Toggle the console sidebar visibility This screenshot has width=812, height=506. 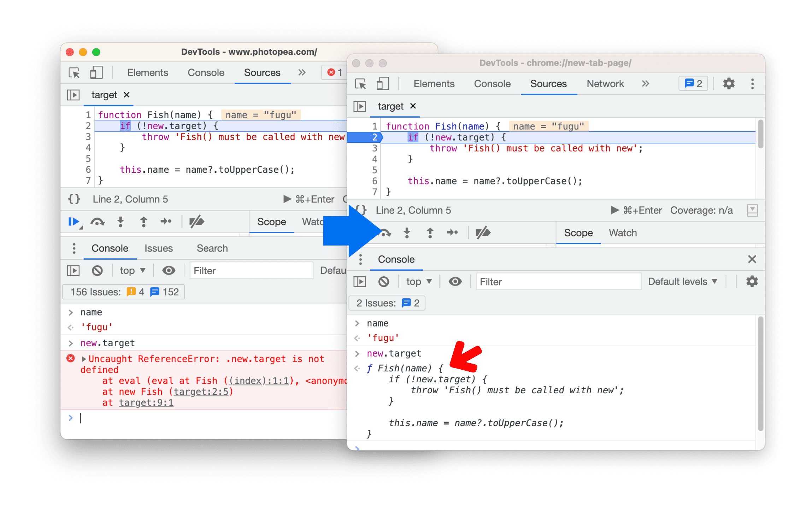click(360, 282)
